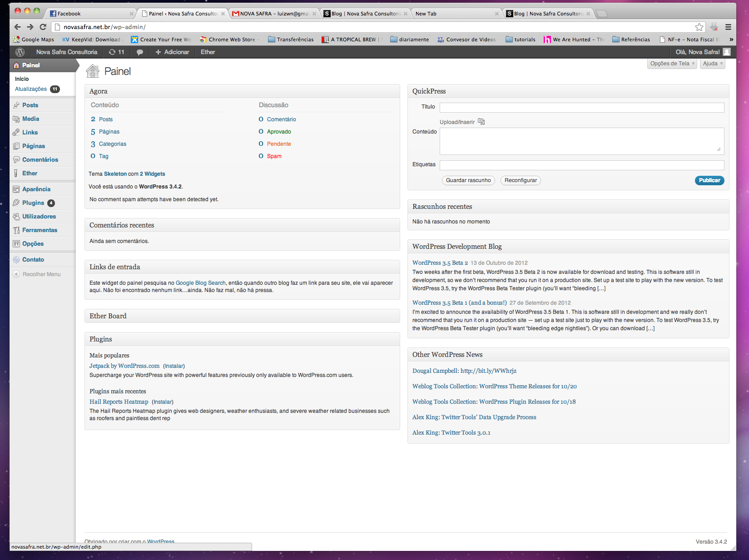Reload the page with the refresh icon
The image size is (749, 560).
tap(43, 27)
